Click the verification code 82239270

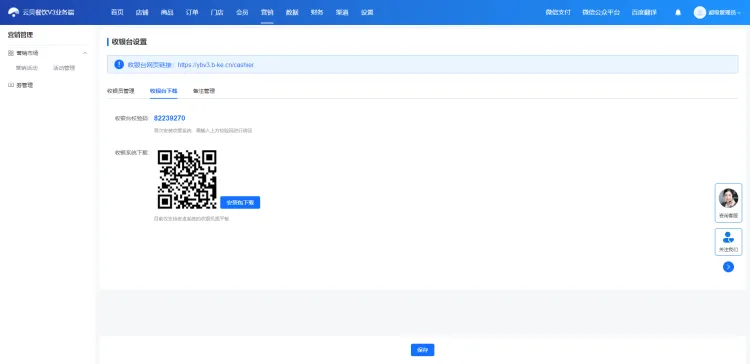point(169,118)
